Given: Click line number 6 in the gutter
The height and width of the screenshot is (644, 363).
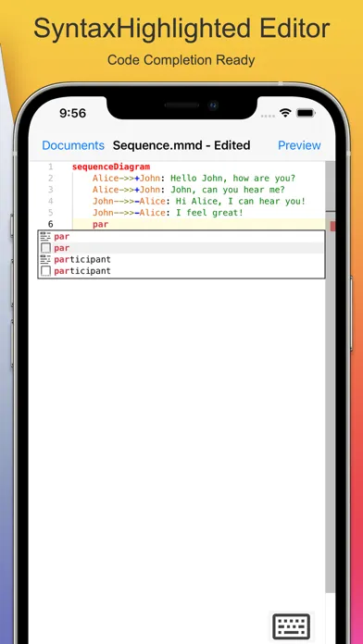Looking at the screenshot, I should click(x=50, y=224).
